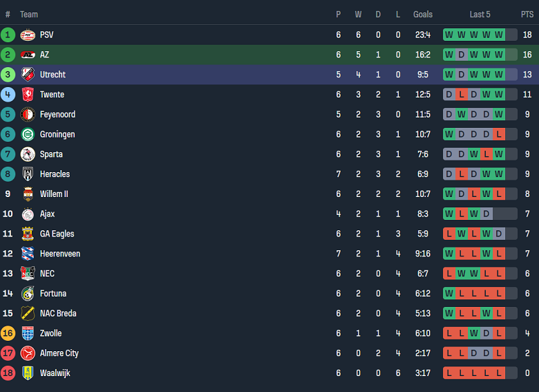Click Heracles' red loss result in Last 5
The height and width of the screenshot is (392, 539).
pos(461,174)
